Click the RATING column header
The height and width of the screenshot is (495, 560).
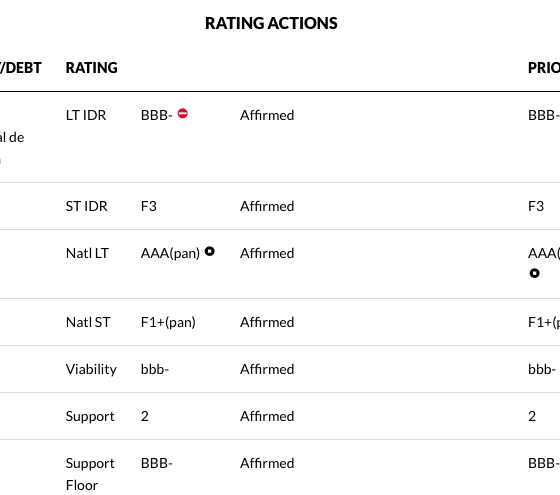91,68
